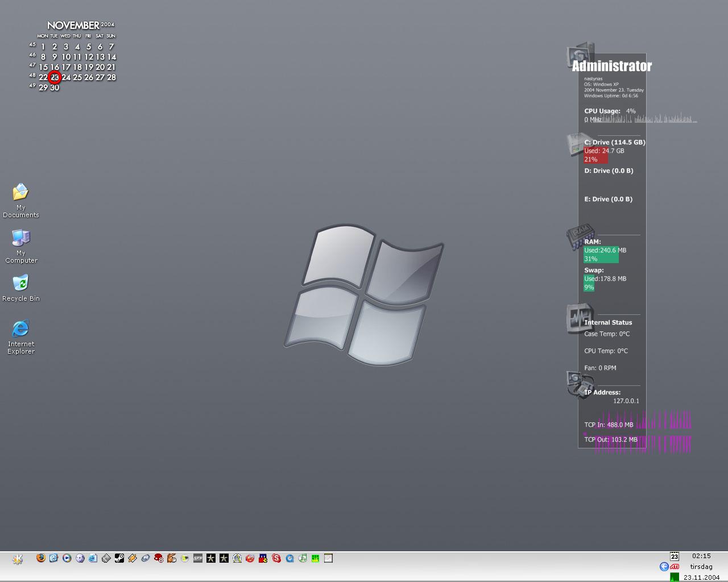Select date 1 in the calendar
Viewport: 728px width, 582px height.
point(43,47)
